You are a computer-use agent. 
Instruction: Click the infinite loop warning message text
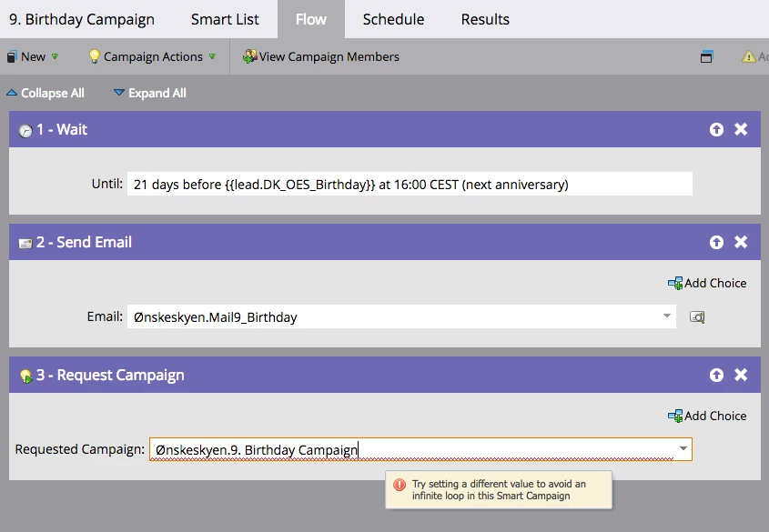499,490
